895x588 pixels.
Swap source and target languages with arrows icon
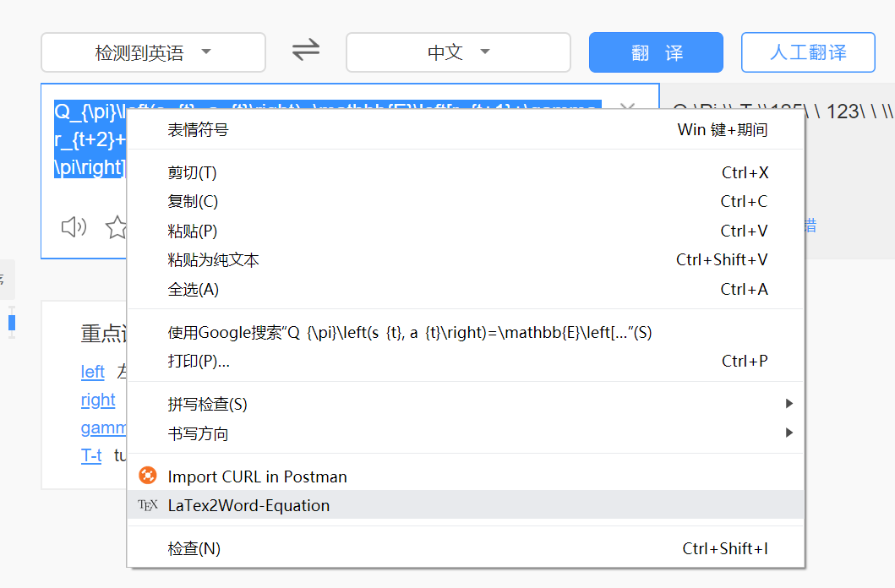point(305,51)
